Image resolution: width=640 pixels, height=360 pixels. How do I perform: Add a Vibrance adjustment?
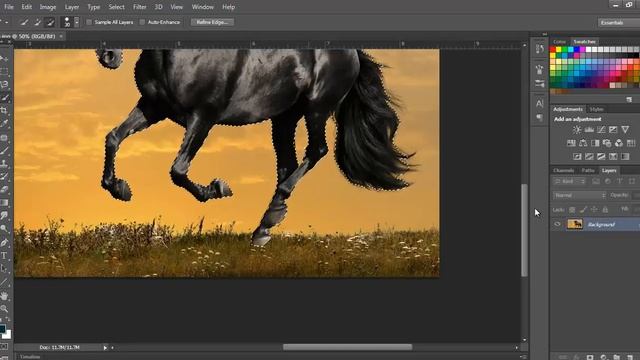[625, 129]
